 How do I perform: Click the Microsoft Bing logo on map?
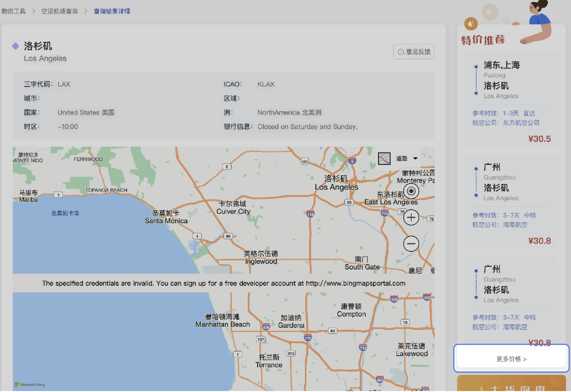30,385
